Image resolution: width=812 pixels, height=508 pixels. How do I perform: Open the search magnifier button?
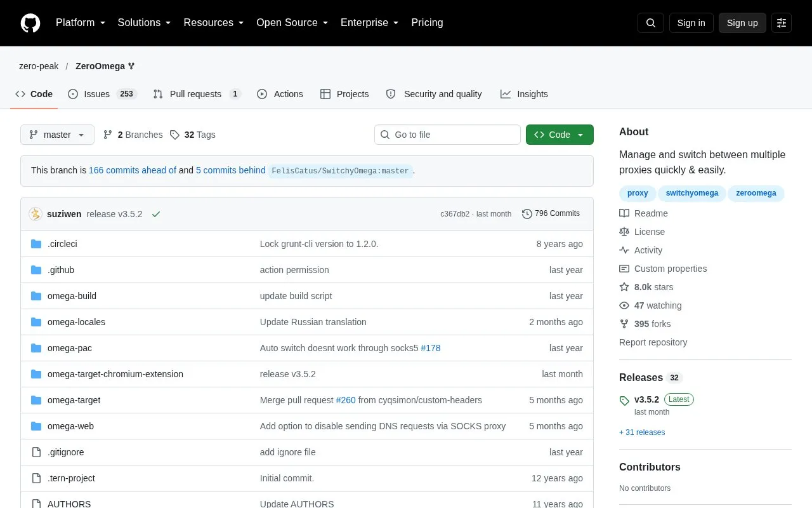pos(651,23)
